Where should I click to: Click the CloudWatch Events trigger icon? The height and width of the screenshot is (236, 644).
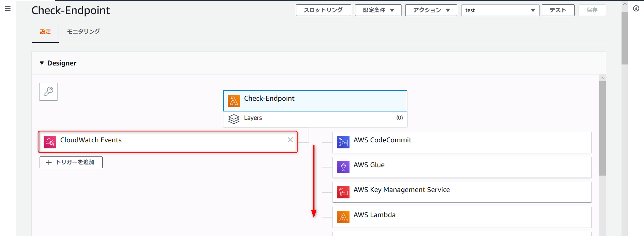[x=50, y=142]
